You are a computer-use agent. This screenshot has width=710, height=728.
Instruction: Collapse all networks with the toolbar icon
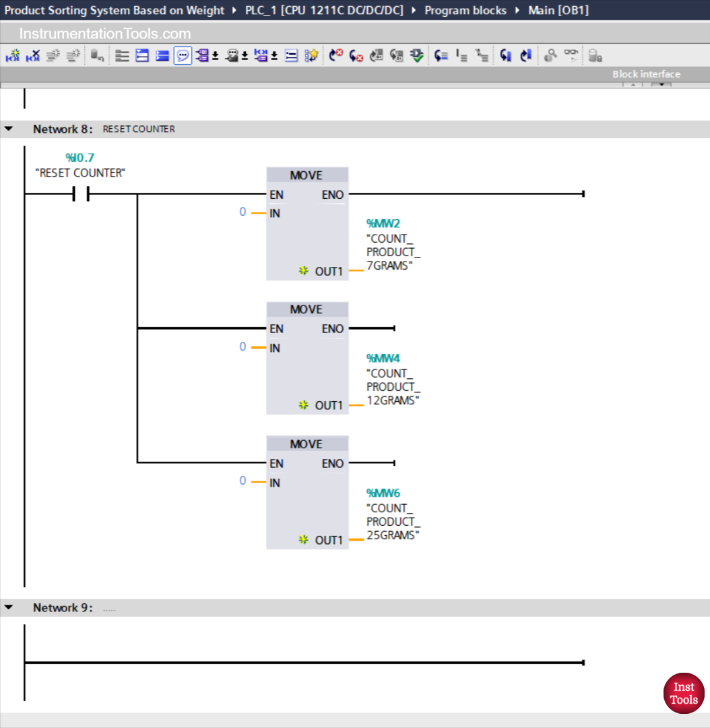pos(162,55)
